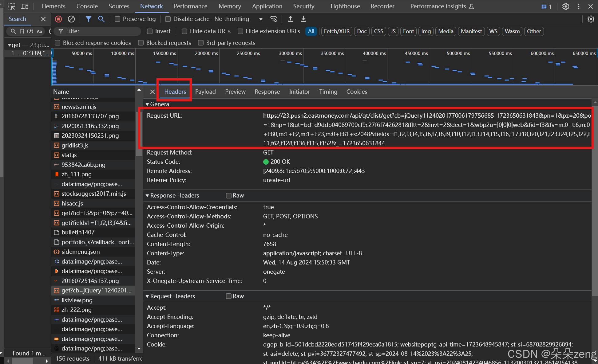Viewport: 598px width, 364px height.
Task: Toggle Raw for Request Headers
Action: [x=228, y=296]
